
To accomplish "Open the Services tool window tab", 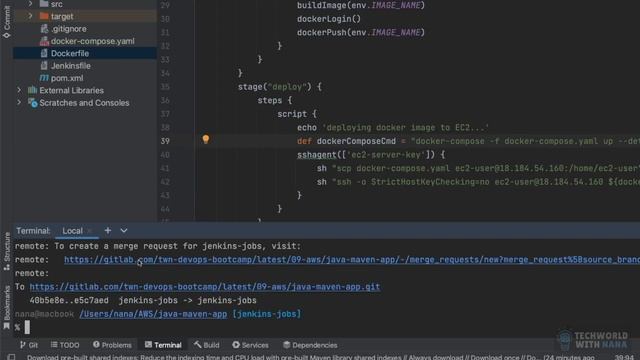I will [x=250, y=345].
